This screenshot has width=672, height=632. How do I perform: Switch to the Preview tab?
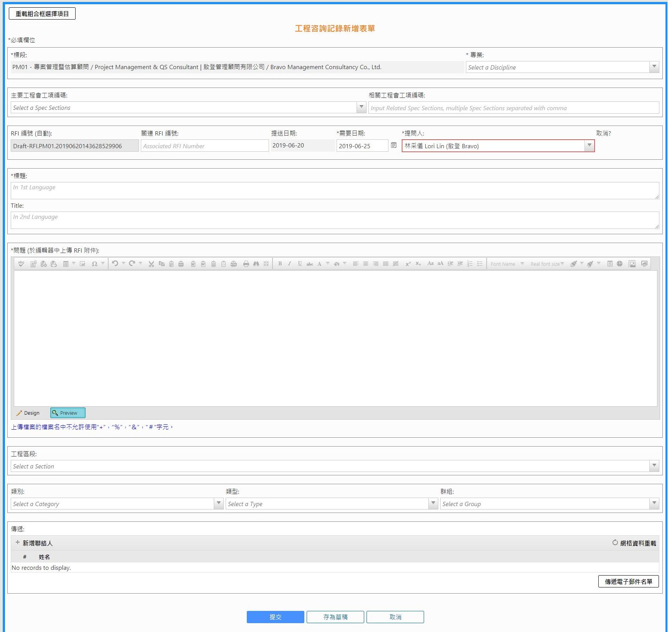point(68,413)
